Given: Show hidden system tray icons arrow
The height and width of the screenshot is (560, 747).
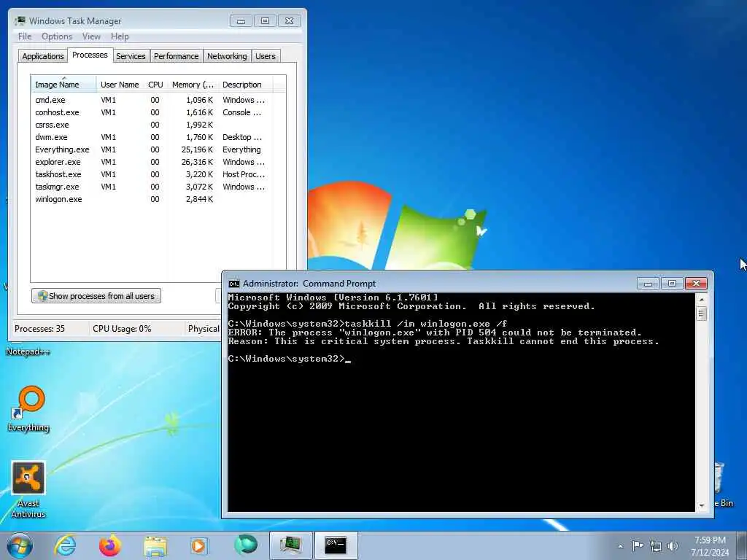Looking at the screenshot, I should click(x=620, y=546).
